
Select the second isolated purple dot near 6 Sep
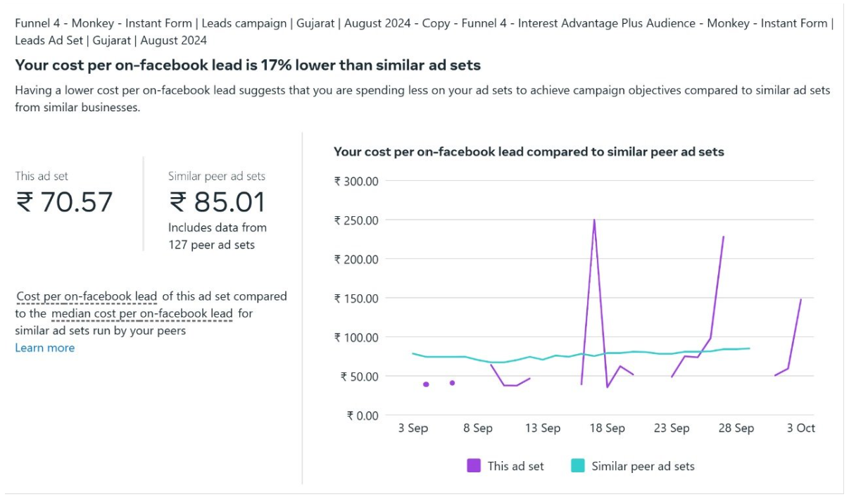point(452,383)
